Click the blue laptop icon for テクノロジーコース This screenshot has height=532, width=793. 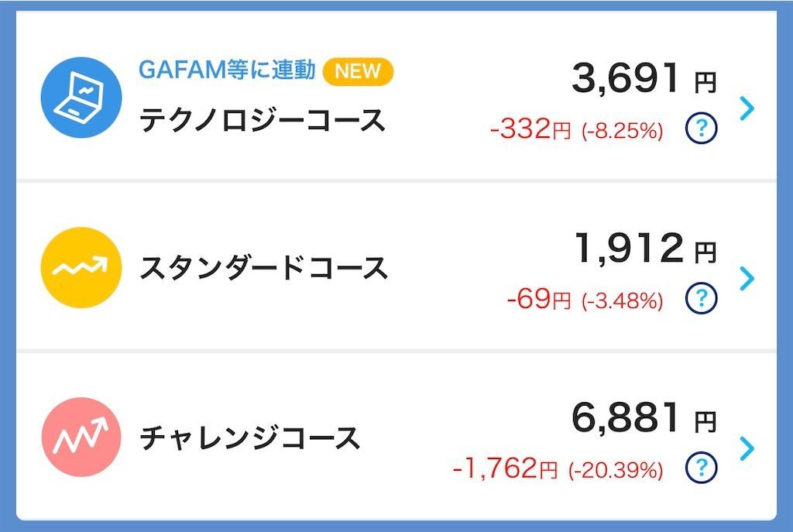coord(81,96)
